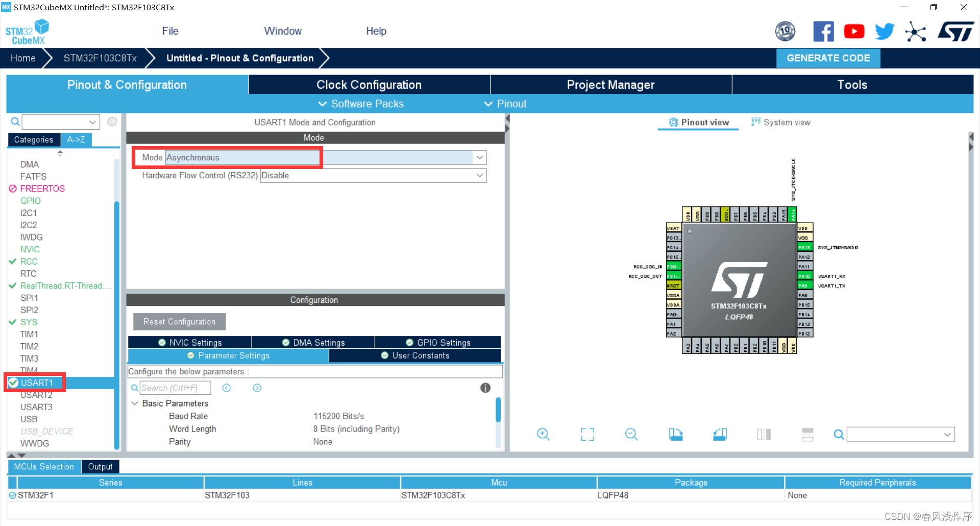The height and width of the screenshot is (526, 980).
Task: Open the pin search combo box
Action: pos(900,435)
